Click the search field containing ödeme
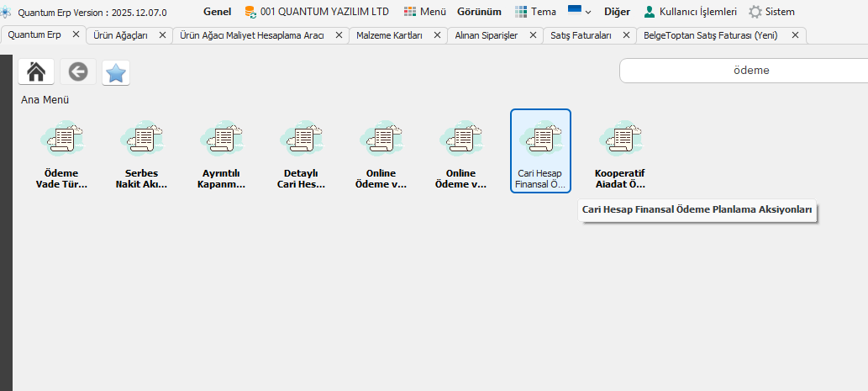The height and width of the screenshot is (391, 868). (744, 71)
